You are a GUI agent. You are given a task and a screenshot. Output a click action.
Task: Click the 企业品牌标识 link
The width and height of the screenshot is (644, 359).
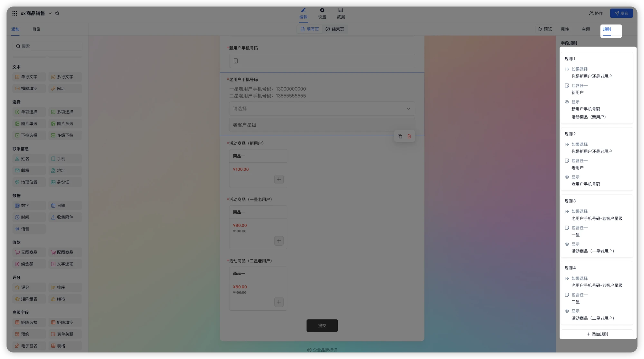coord(322,350)
